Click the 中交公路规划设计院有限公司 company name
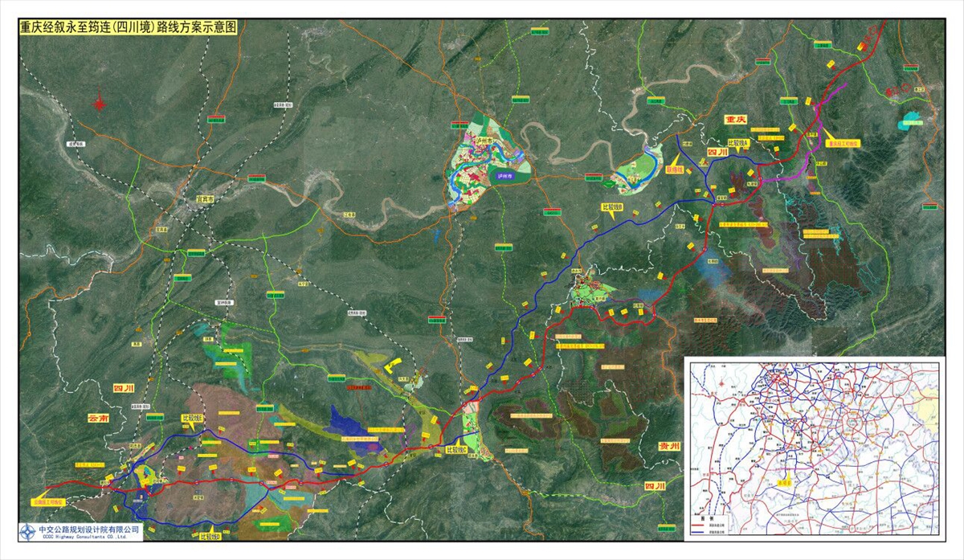964x560 pixels. pos(89,529)
